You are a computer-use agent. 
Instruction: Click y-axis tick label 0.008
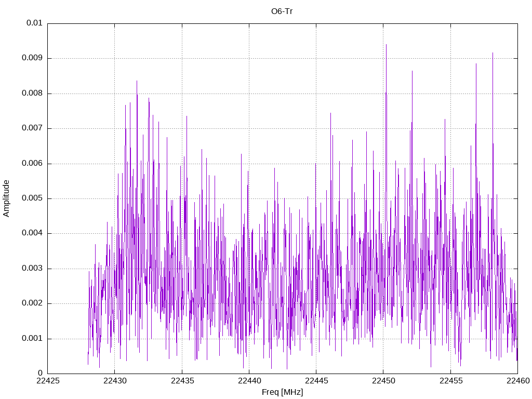(x=32, y=94)
